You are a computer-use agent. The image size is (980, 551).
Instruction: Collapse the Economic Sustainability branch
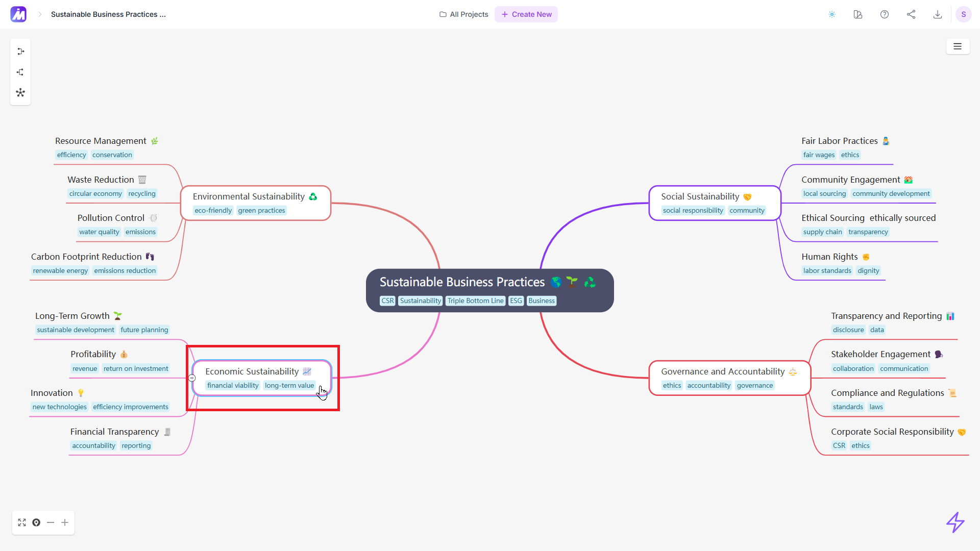(x=192, y=378)
